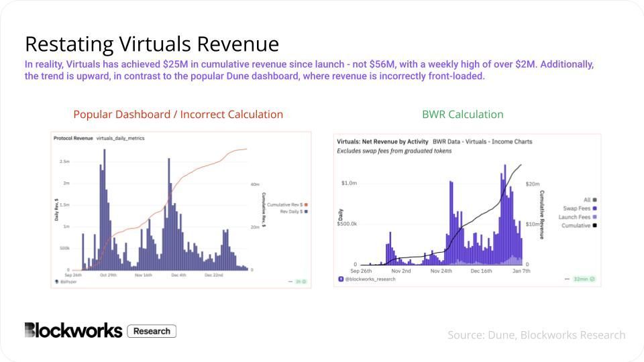Click the $1.0m axis value
The height and width of the screenshot is (362, 644).
coord(349,183)
